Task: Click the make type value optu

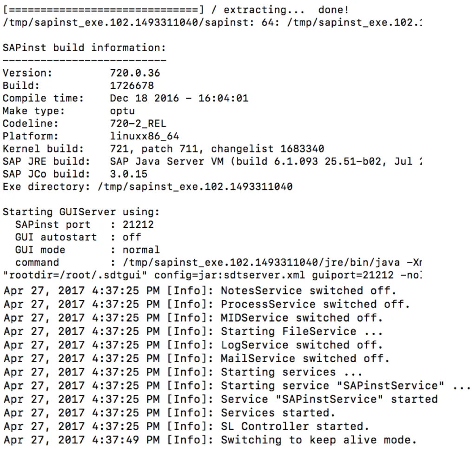Action: point(122,111)
